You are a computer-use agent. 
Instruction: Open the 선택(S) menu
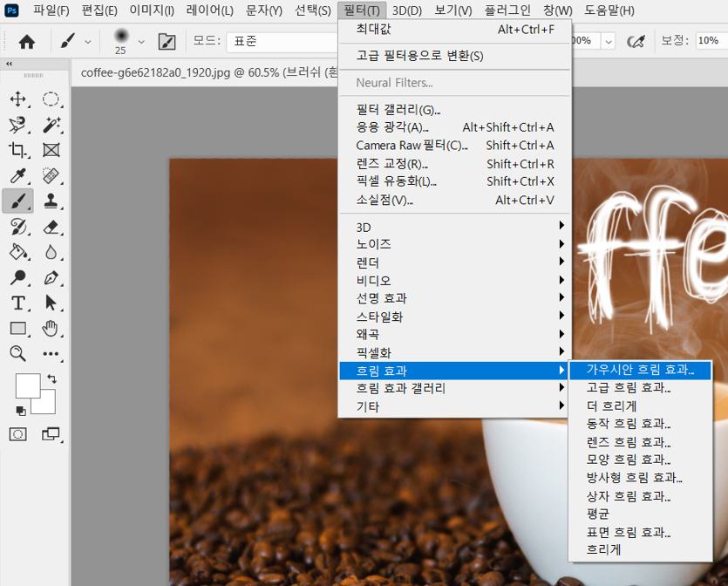click(x=313, y=10)
